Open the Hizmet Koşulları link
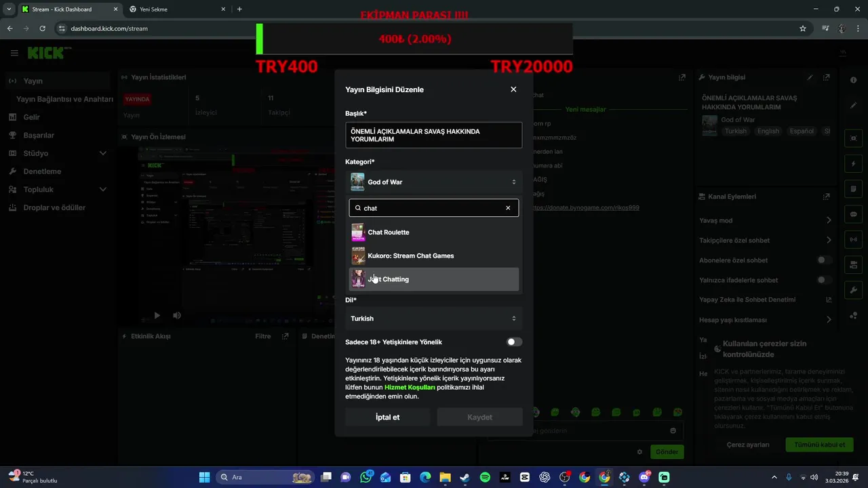The height and width of the screenshot is (488, 868). pos(410,388)
